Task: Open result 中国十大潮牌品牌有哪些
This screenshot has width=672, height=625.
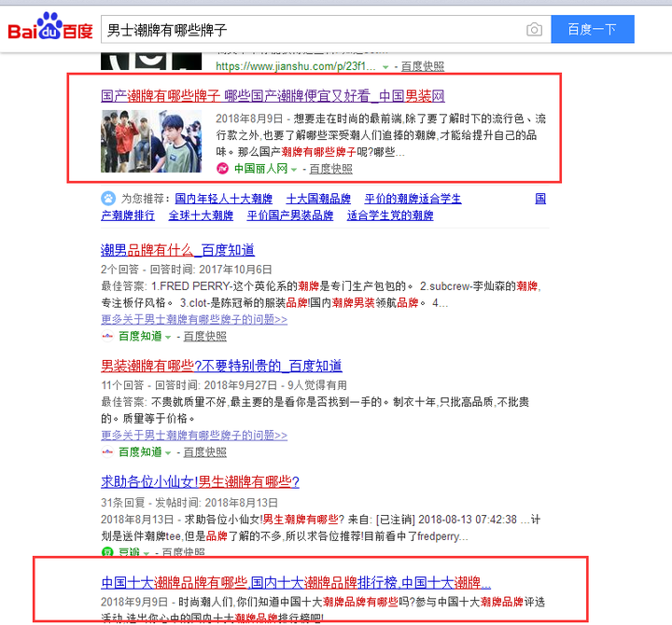Action: tap(296, 583)
